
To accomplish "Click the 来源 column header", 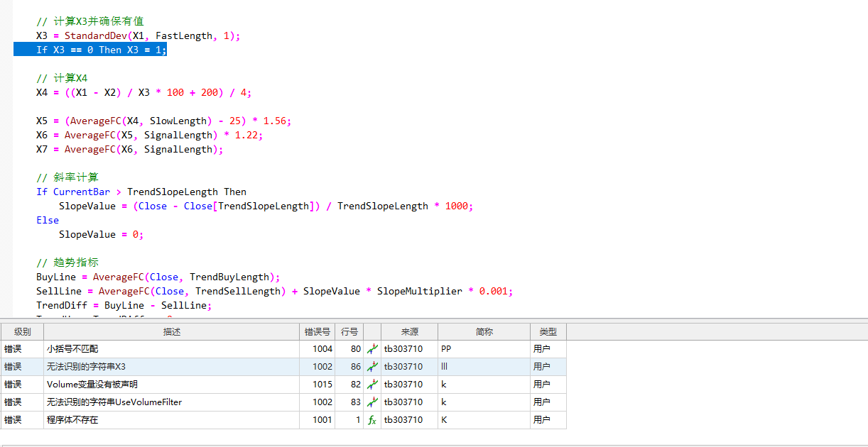I will (409, 331).
